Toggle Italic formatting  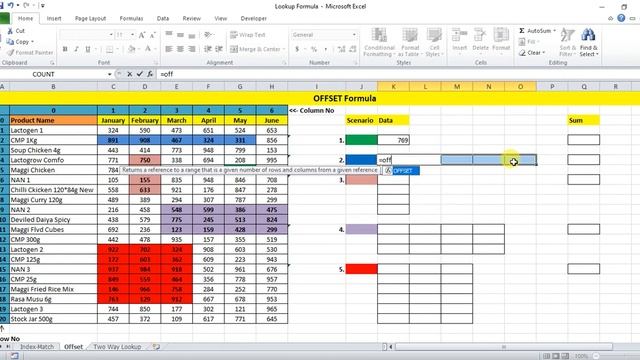tap(76, 49)
